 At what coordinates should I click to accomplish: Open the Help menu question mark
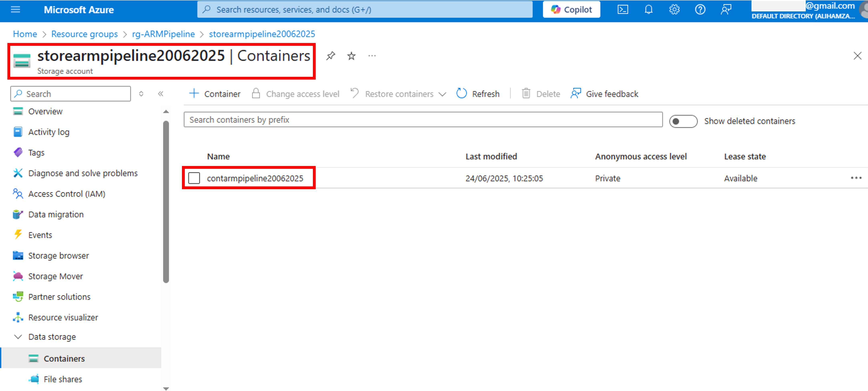[700, 9]
